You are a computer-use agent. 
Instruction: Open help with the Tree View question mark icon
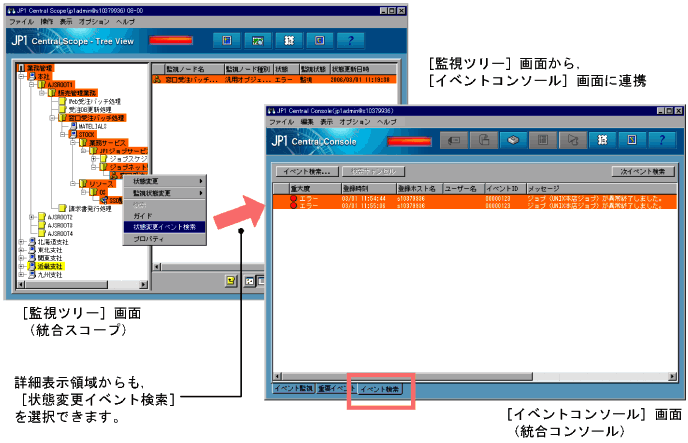point(351,41)
